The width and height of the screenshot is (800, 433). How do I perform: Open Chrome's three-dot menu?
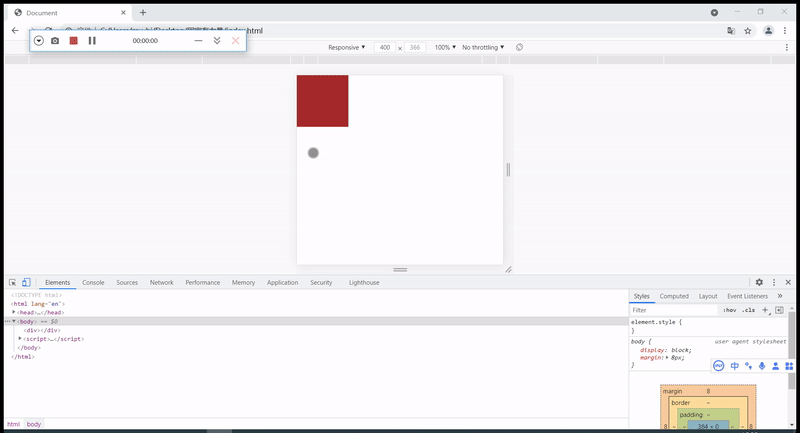coord(785,31)
